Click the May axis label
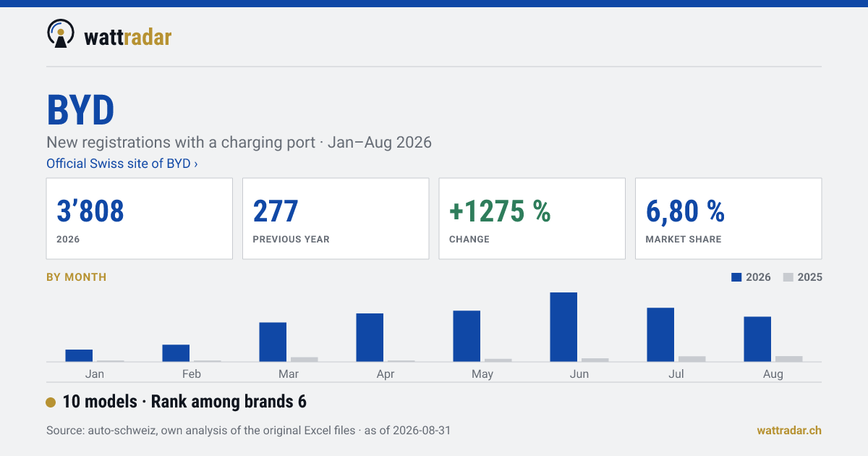The width and height of the screenshot is (868, 456). click(482, 374)
